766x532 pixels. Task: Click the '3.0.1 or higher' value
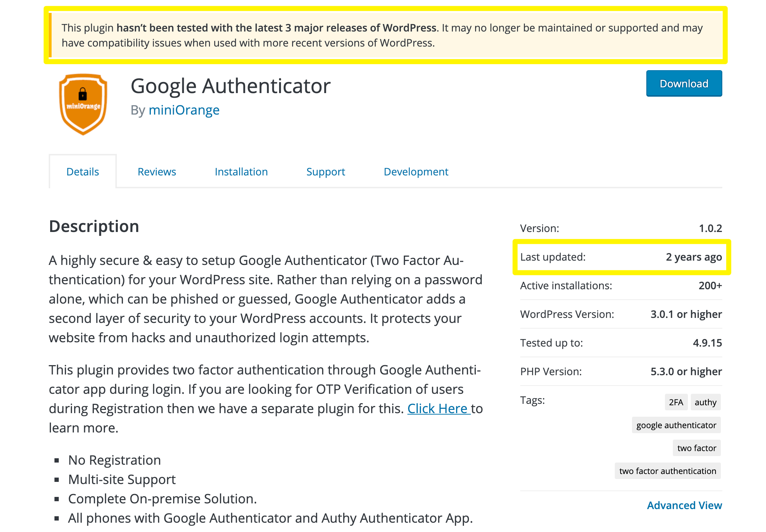coord(686,314)
